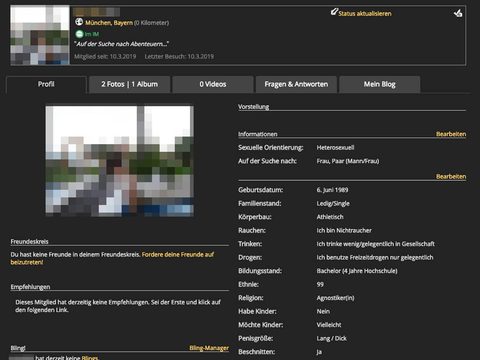Open the large profile photo
The height and width of the screenshot is (360, 480).
tap(120, 161)
